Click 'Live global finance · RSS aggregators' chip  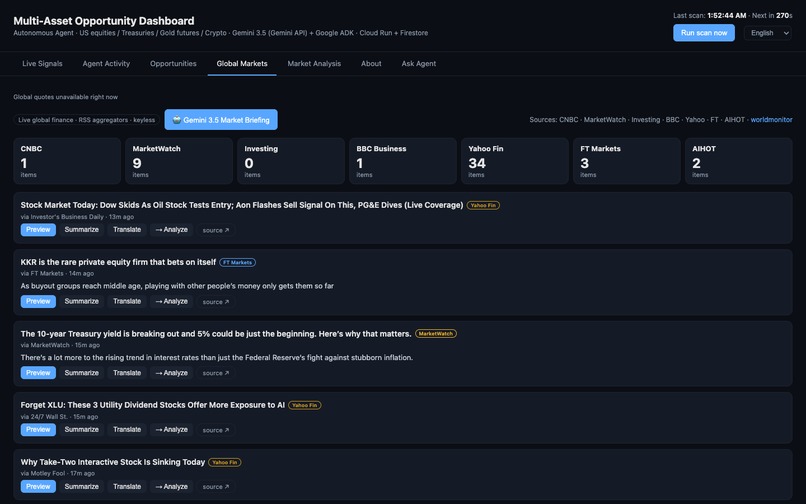pos(86,120)
